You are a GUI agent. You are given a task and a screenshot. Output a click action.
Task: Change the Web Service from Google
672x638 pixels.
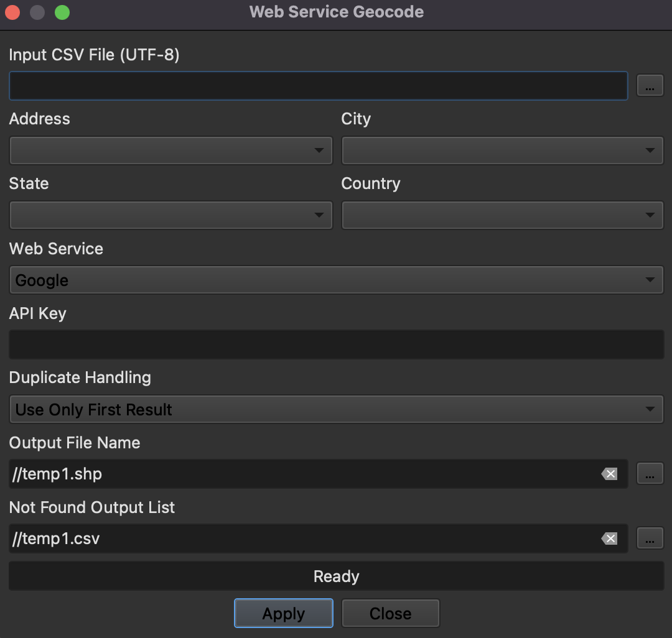pyautogui.click(x=336, y=280)
